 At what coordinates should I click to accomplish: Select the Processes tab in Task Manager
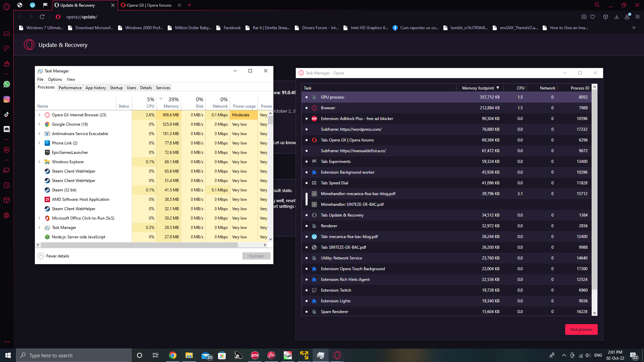(x=46, y=87)
